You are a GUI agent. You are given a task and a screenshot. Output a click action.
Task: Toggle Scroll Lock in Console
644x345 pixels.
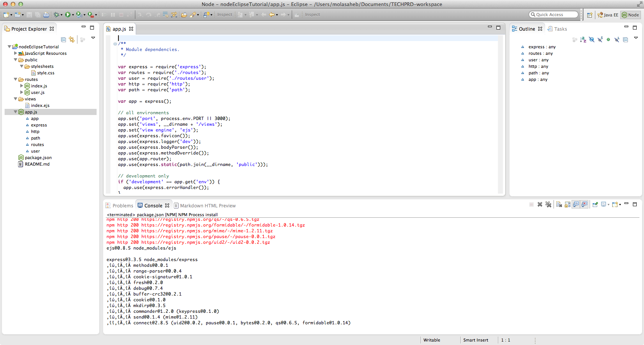[567, 204]
